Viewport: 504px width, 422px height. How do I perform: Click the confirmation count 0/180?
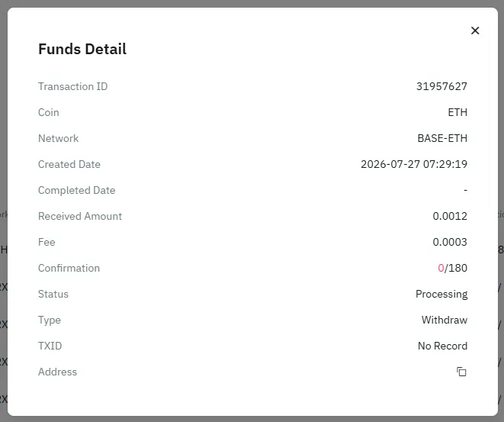[x=453, y=268]
